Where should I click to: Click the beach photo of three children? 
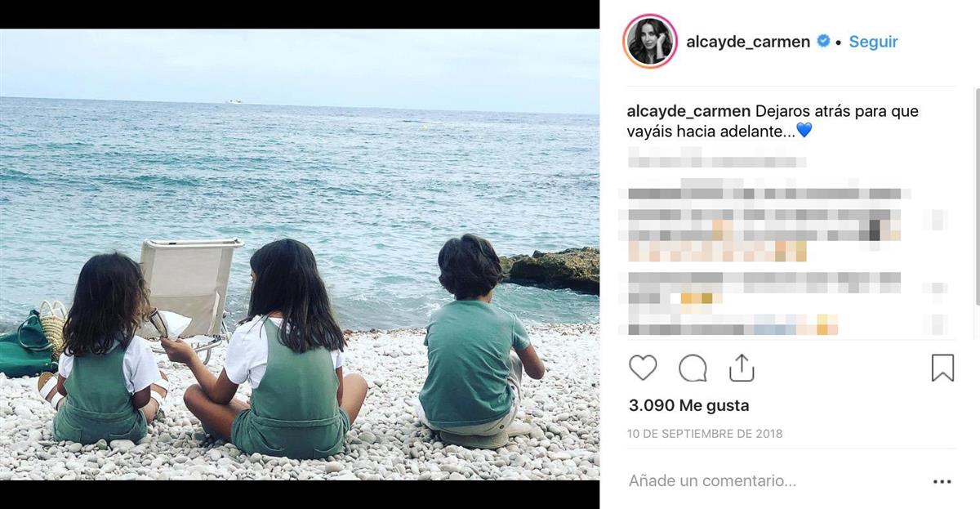300,254
